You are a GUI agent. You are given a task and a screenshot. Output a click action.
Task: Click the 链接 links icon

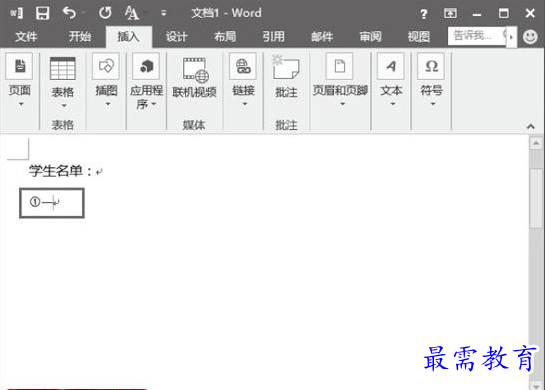click(x=243, y=66)
